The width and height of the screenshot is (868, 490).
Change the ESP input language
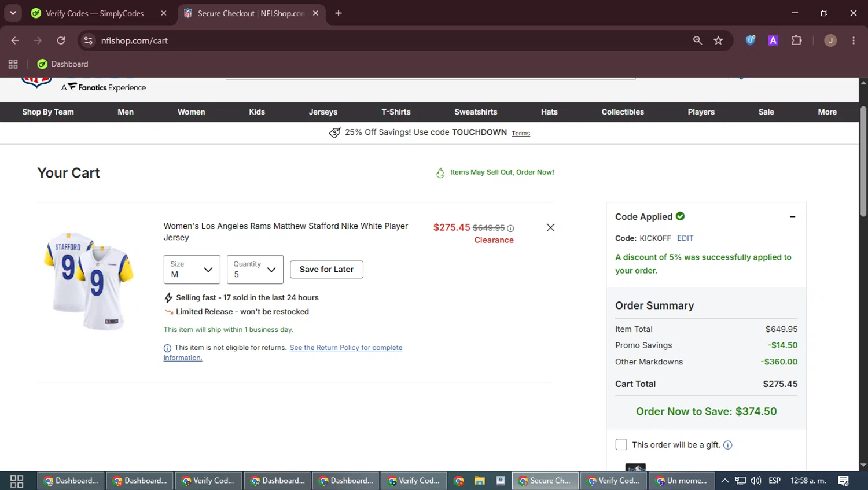774,481
